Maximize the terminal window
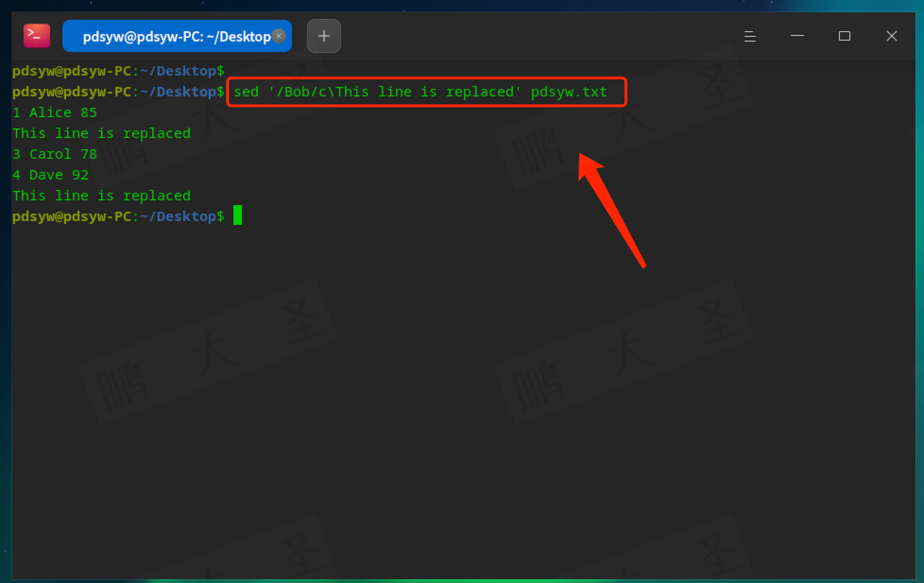Image resolution: width=924 pixels, height=583 pixels. click(844, 36)
